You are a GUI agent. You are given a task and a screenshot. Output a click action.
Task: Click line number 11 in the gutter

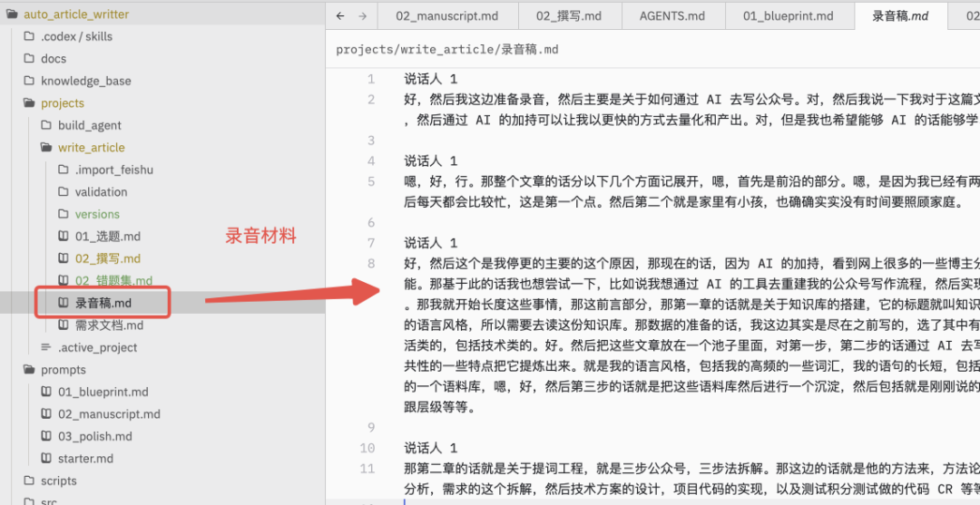click(x=367, y=469)
